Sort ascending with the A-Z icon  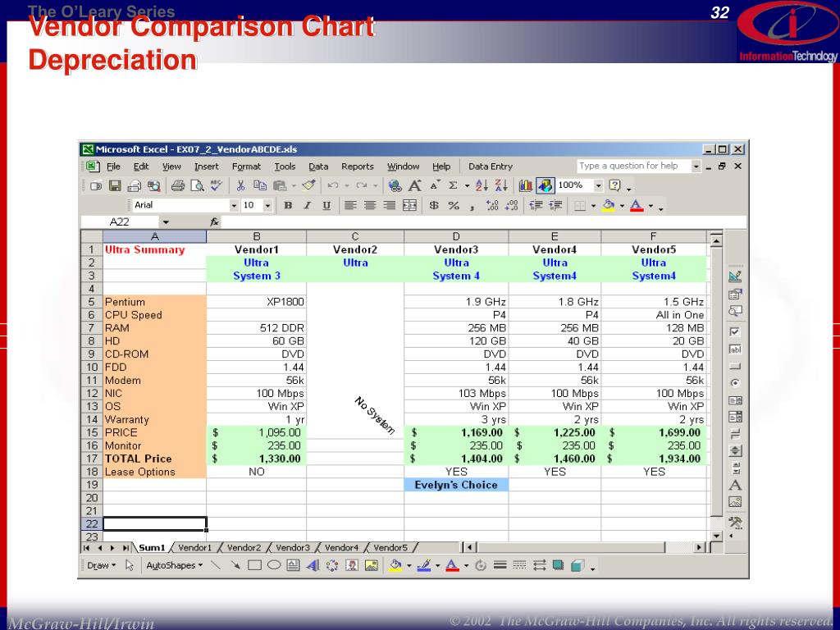pos(482,186)
